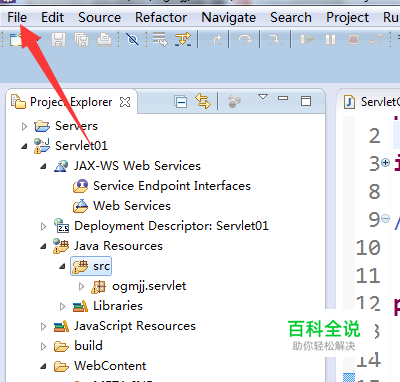400x382 pixels.
Task: Open the Source menu
Action: (x=99, y=17)
